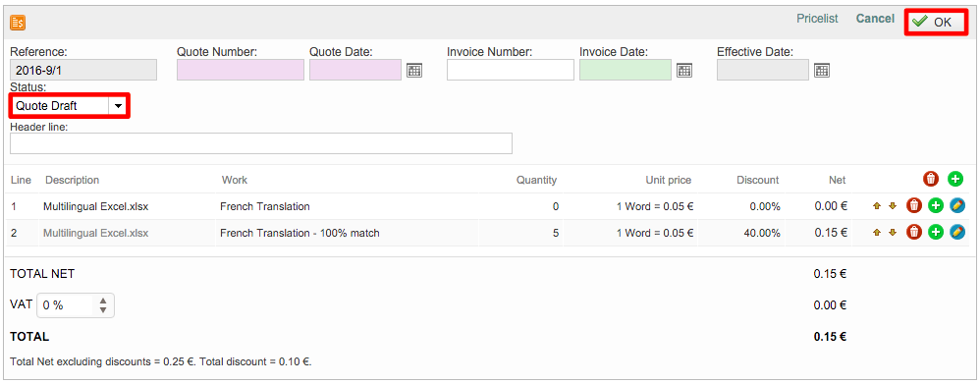
Task: Select the pink Quote Number field
Action: pos(241,70)
